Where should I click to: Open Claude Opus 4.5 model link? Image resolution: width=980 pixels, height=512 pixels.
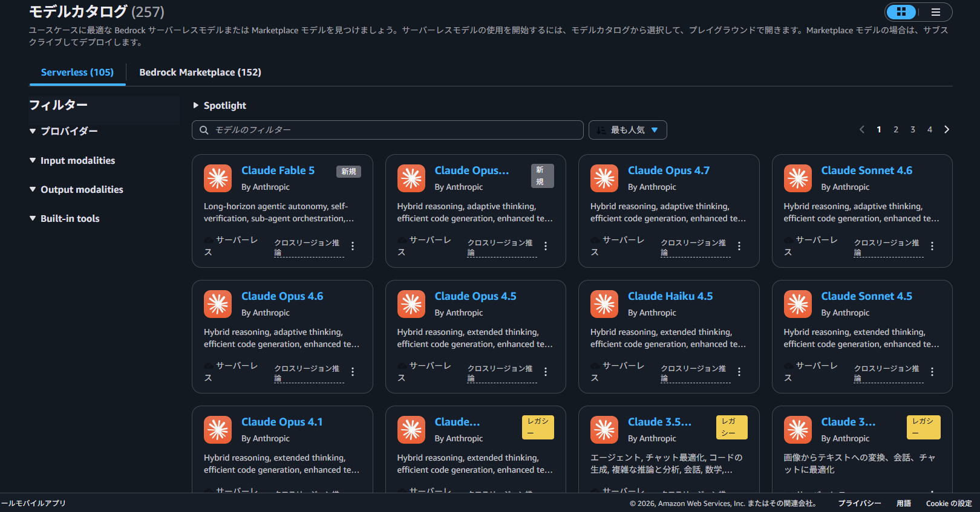coord(475,296)
